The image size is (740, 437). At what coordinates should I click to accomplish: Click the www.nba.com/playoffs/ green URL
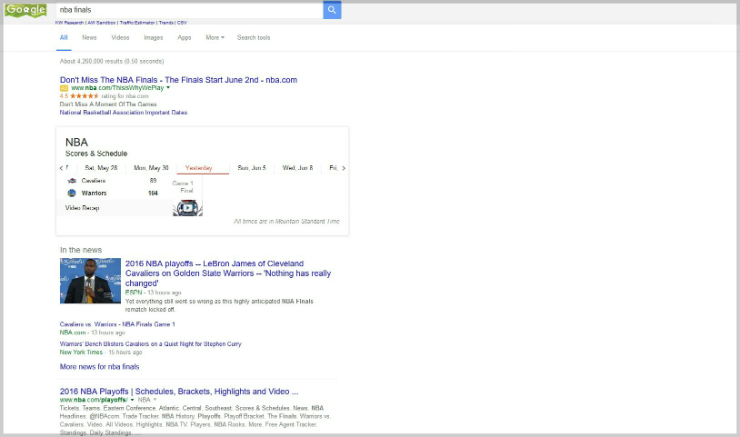94,400
